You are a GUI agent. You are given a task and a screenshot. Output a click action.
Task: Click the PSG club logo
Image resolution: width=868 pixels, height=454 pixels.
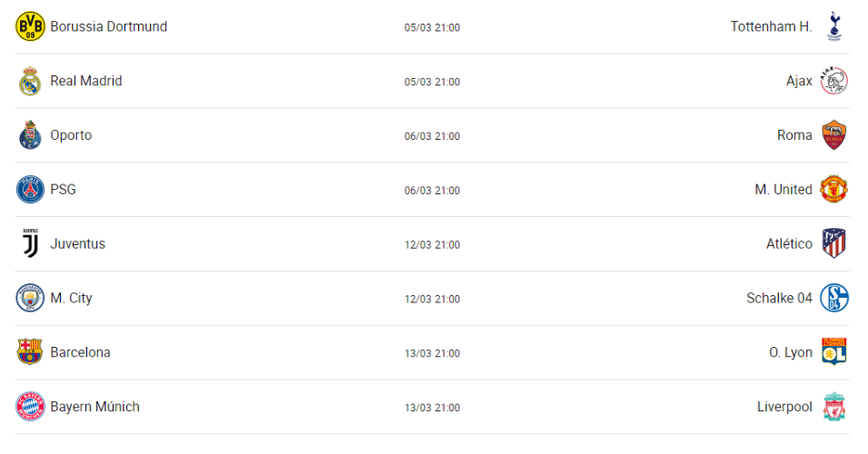[x=30, y=190]
